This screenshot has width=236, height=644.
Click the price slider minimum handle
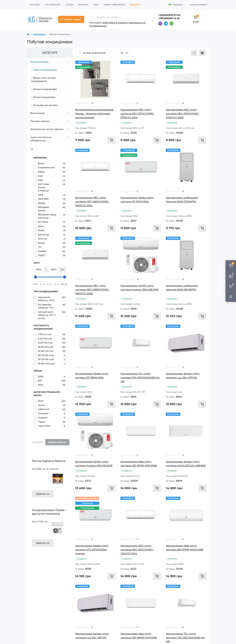click(x=35, y=277)
